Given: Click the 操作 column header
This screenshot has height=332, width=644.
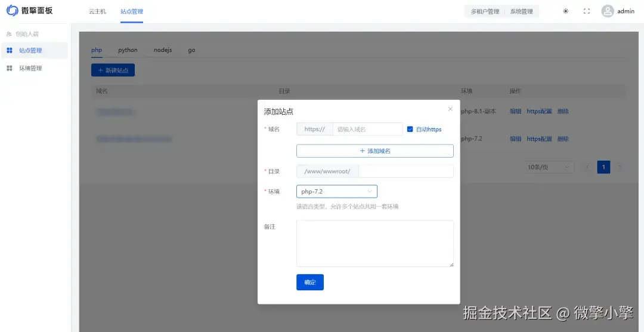Looking at the screenshot, I should pos(515,91).
